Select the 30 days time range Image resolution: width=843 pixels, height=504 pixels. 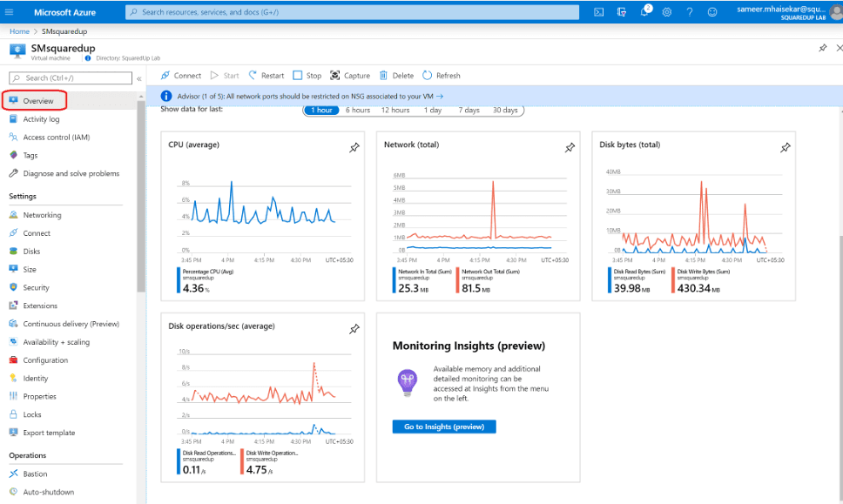(x=505, y=111)
